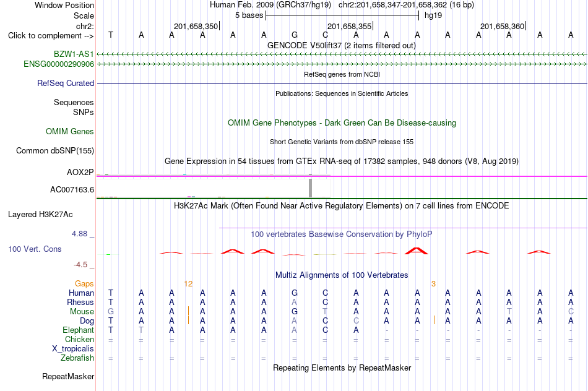Click base G in complement row
The height and width of the screenshot is (391, 588).
pos(295,35)
